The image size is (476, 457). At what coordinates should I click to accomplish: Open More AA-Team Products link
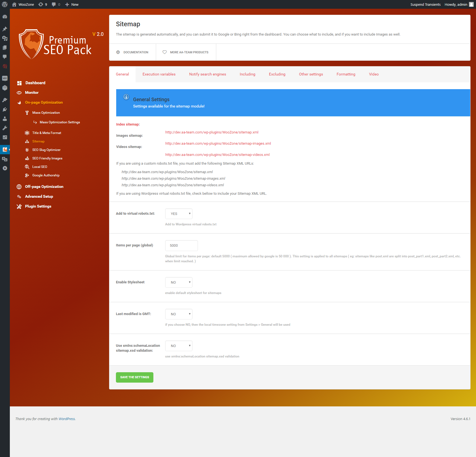click(x=186, y=52)
